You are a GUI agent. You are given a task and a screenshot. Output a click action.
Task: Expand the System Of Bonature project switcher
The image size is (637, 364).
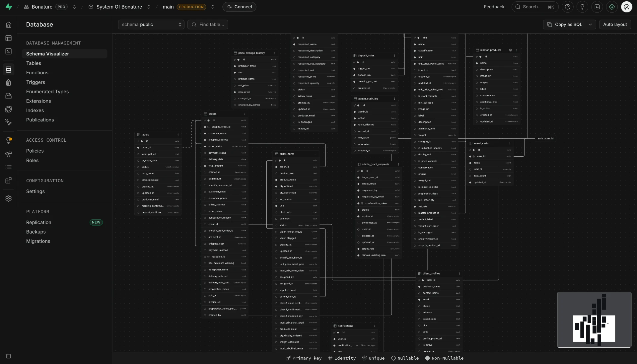click(149, 7)
